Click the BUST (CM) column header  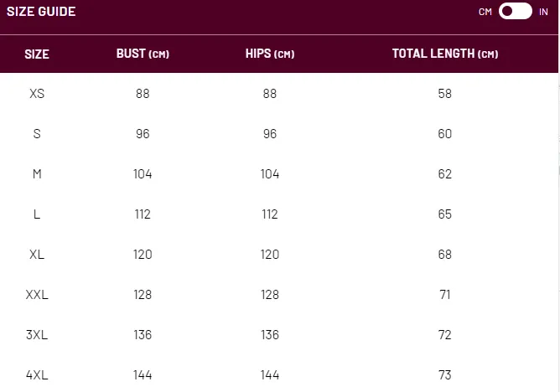(x=143, y=54)
